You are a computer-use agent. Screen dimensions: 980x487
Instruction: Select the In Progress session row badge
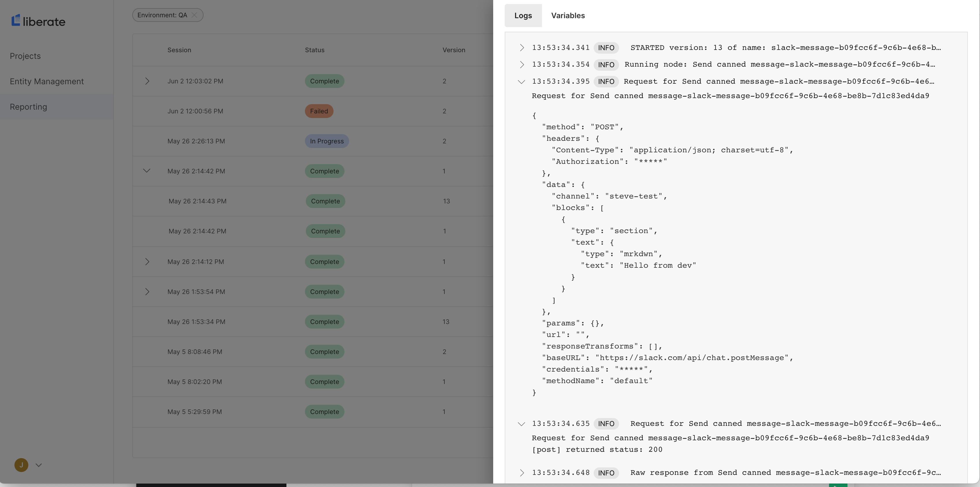[x=326, y=141]
